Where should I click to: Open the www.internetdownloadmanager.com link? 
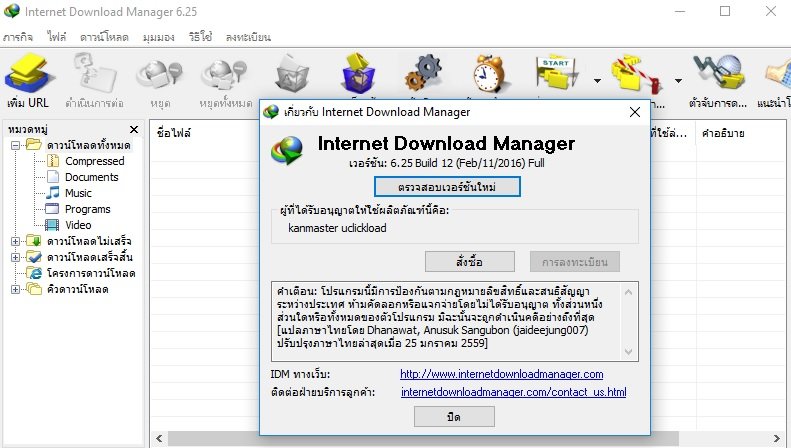coord(501,374)
